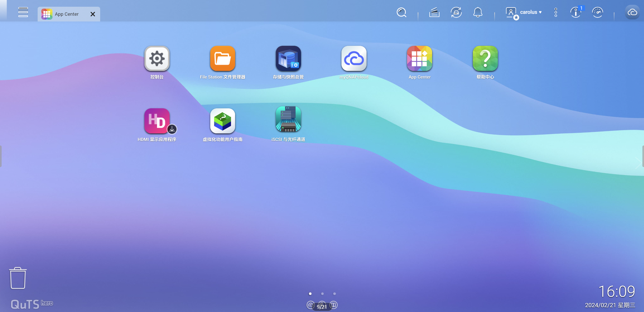Open the myQNAPcloud desktop icon

coord(354,58)
